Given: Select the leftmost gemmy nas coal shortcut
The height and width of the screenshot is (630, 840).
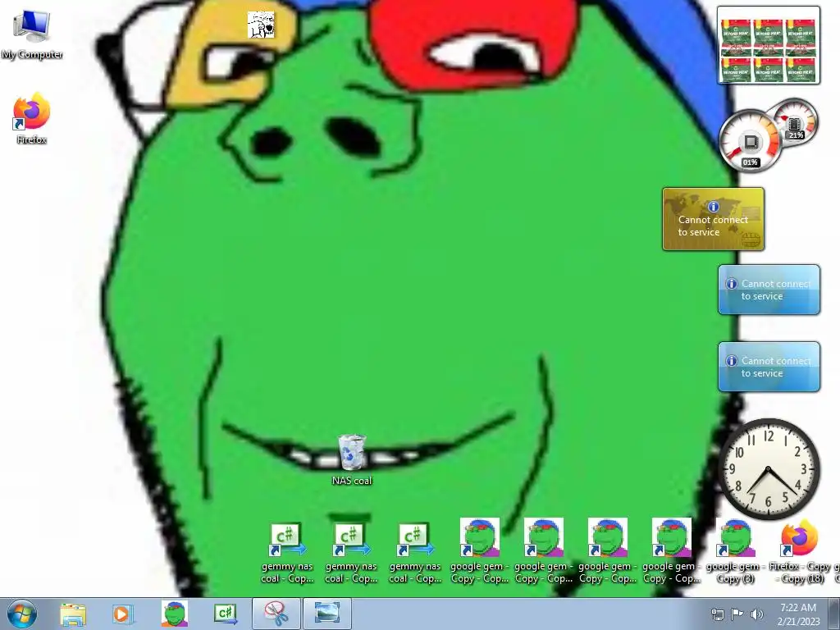Looking at the screenshot, I should point(287,552).
